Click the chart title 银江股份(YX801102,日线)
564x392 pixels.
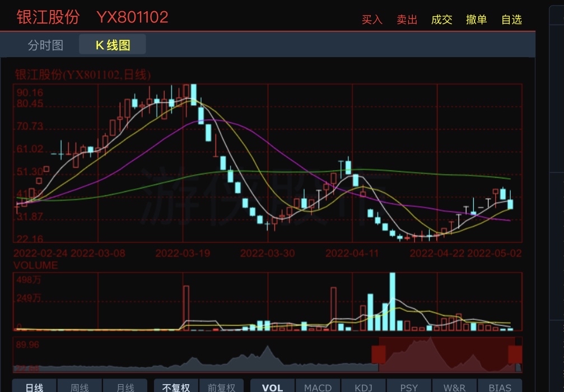83,74
